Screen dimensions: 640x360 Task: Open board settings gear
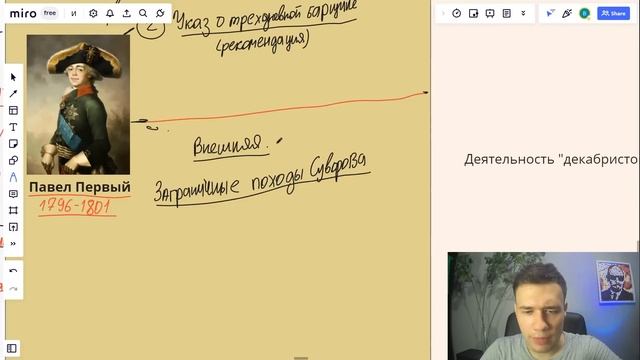click(93, 13)
